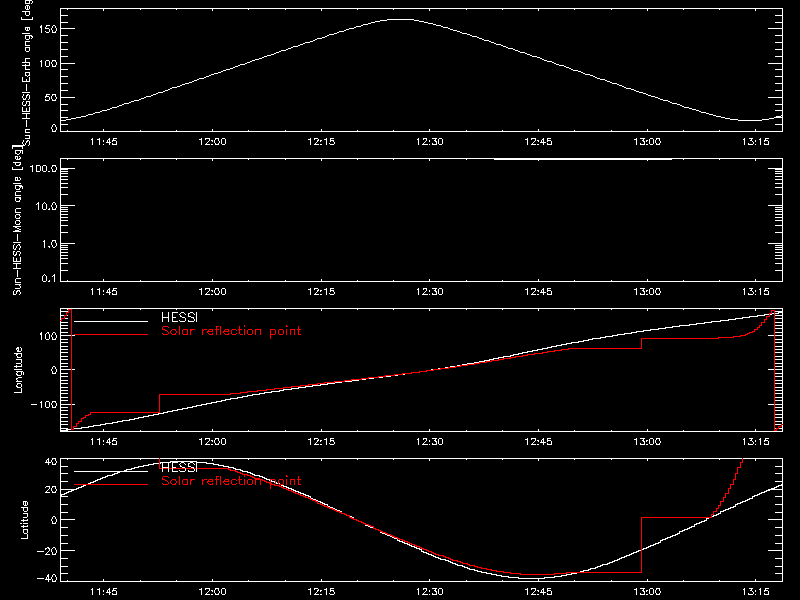Image resolution: width=800 pixels, height=600 pixels.
Task: Click the -40 tick on Latitude axis
Action: [x=47, y=579]
